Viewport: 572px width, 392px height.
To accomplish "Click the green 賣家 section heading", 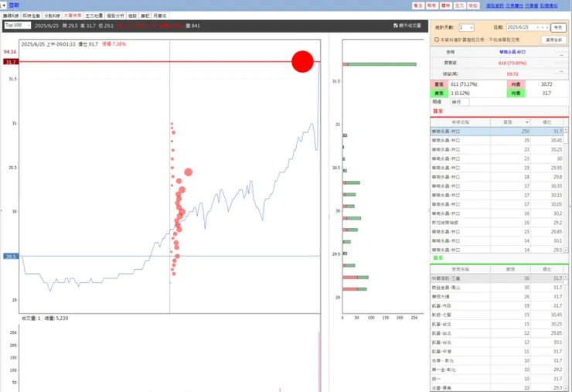I will point(438,258).
